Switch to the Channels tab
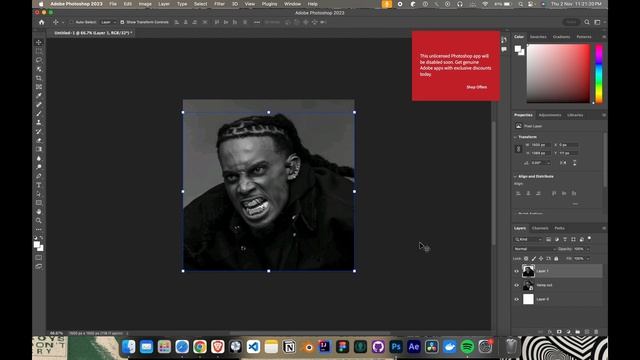640x360 pixels. [x=540, y=228]
